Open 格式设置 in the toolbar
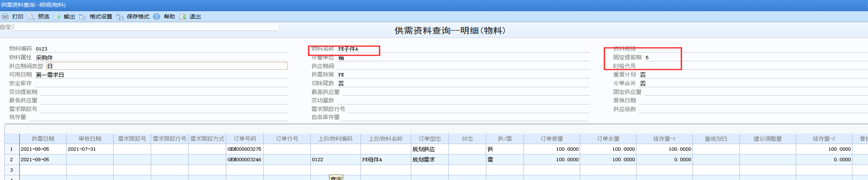 click(101, 17)
